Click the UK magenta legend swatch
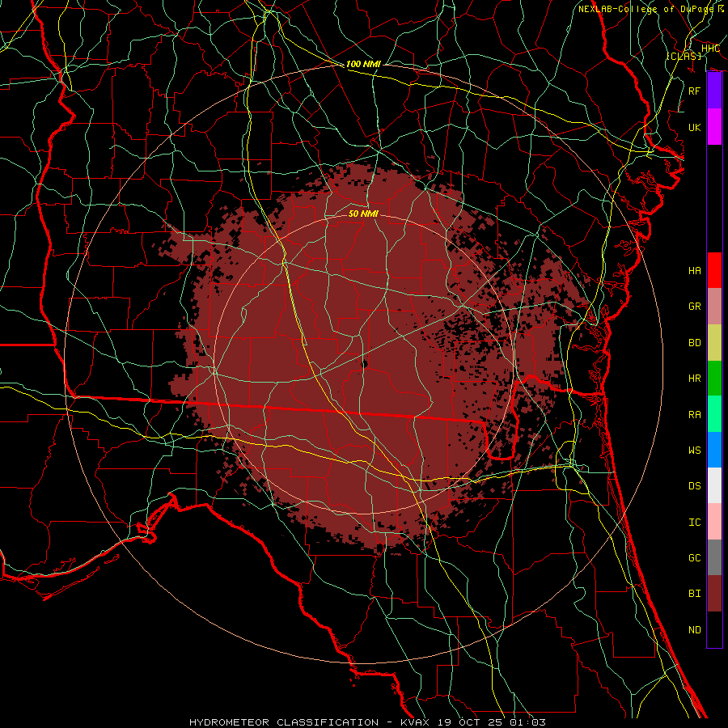Image resolution: width=728 pixels, height=728 pixels. coord(713,127)
